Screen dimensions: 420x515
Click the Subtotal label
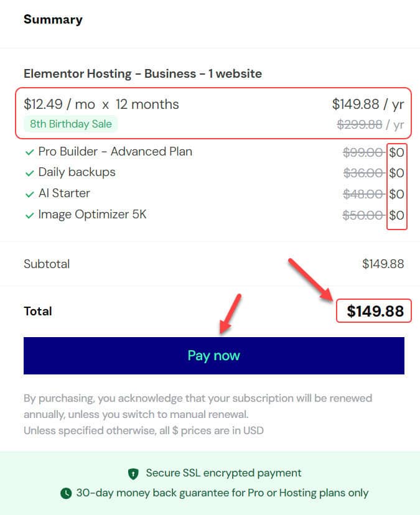coord(47,264)
